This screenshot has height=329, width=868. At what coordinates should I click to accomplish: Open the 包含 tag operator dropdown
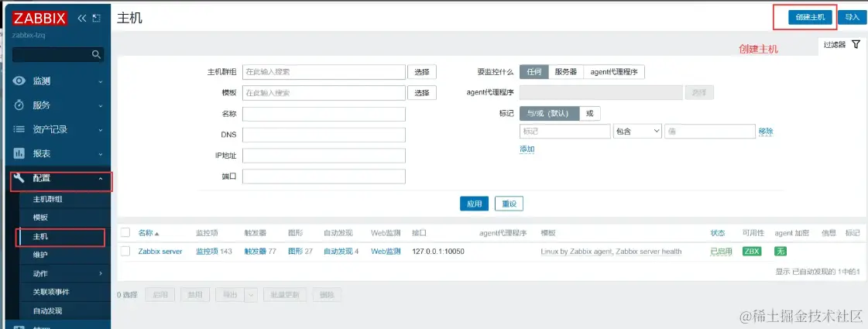point(638,132)
